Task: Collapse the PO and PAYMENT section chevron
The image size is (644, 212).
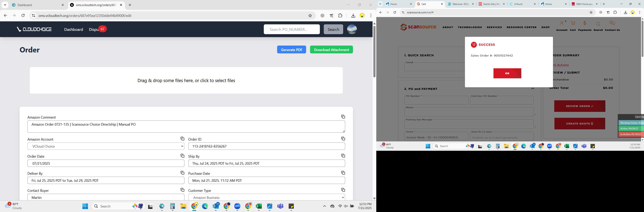Action: pyautogui.click(x=532, y=88)
